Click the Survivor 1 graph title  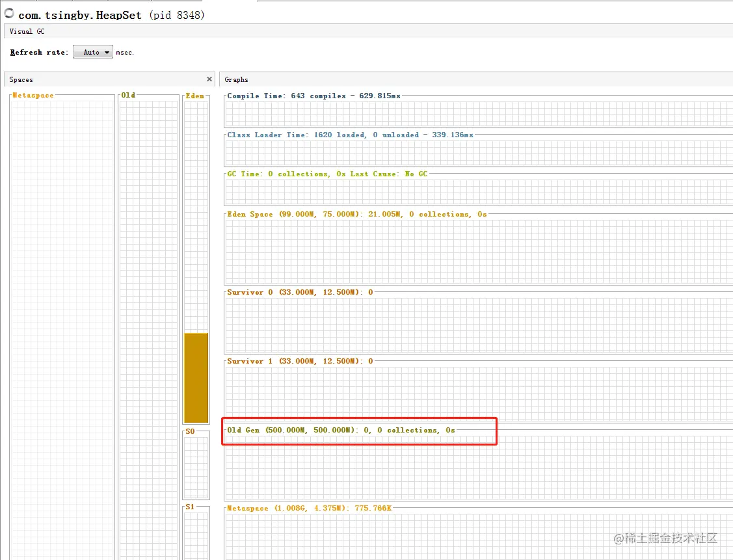click(300, 361)
